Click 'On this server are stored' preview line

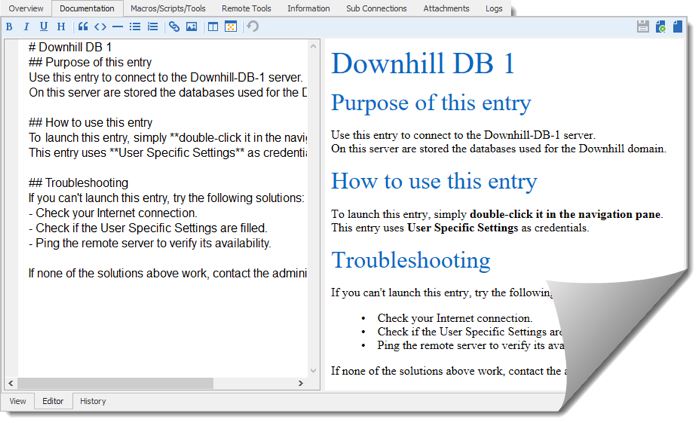(x=498, y=149)
